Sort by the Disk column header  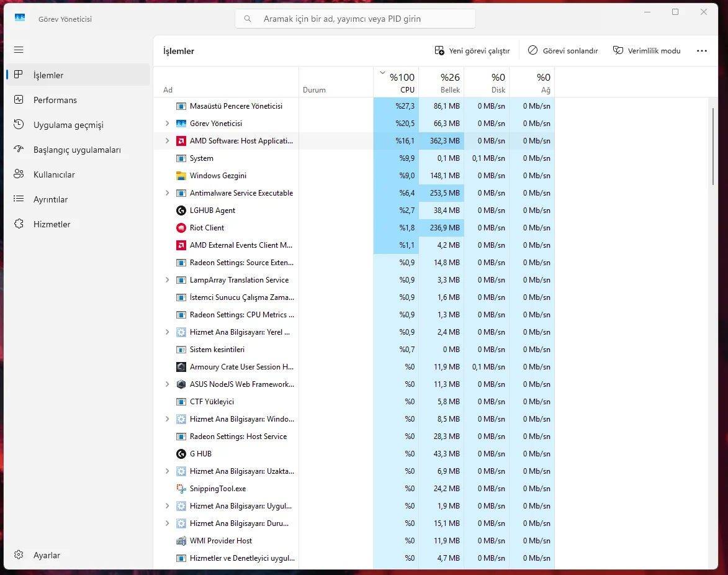tap(487, 82)
